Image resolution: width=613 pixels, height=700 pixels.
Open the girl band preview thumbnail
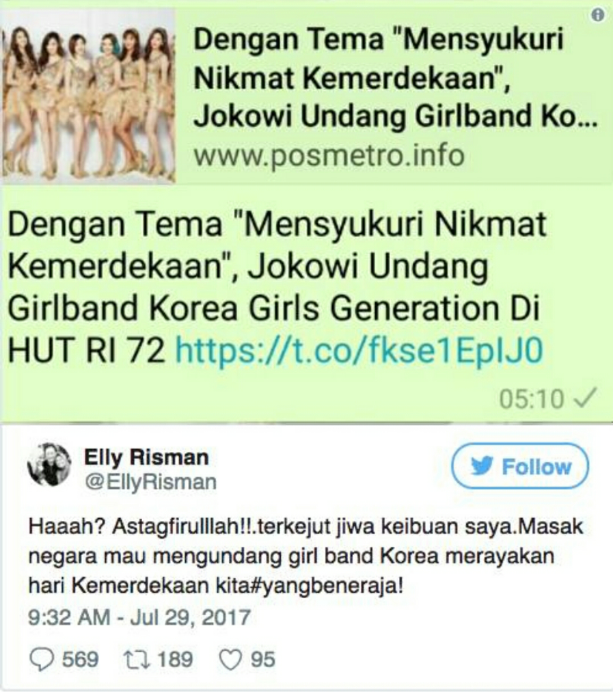88,96
